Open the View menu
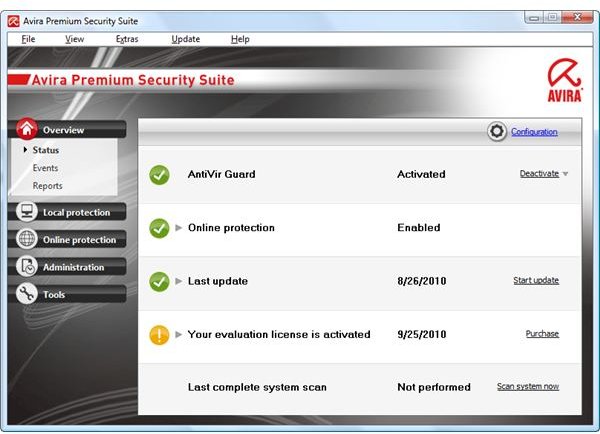The height and width of the screenshot is (434, 600). click(x=75, y=39)
